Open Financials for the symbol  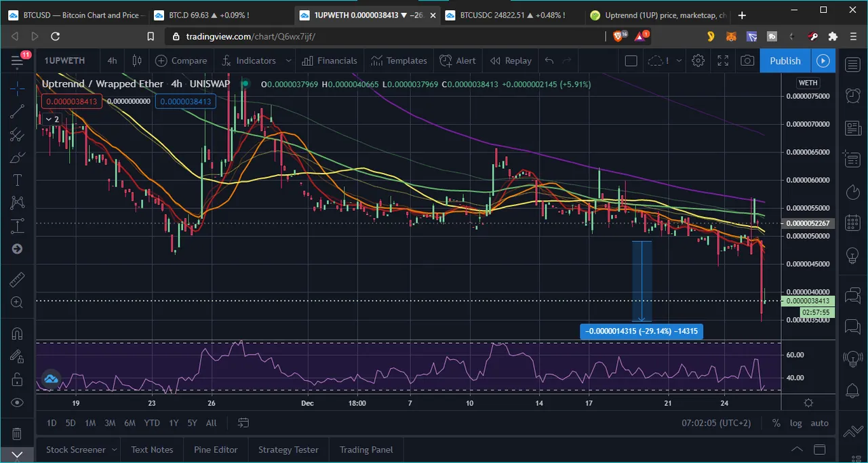328,61
